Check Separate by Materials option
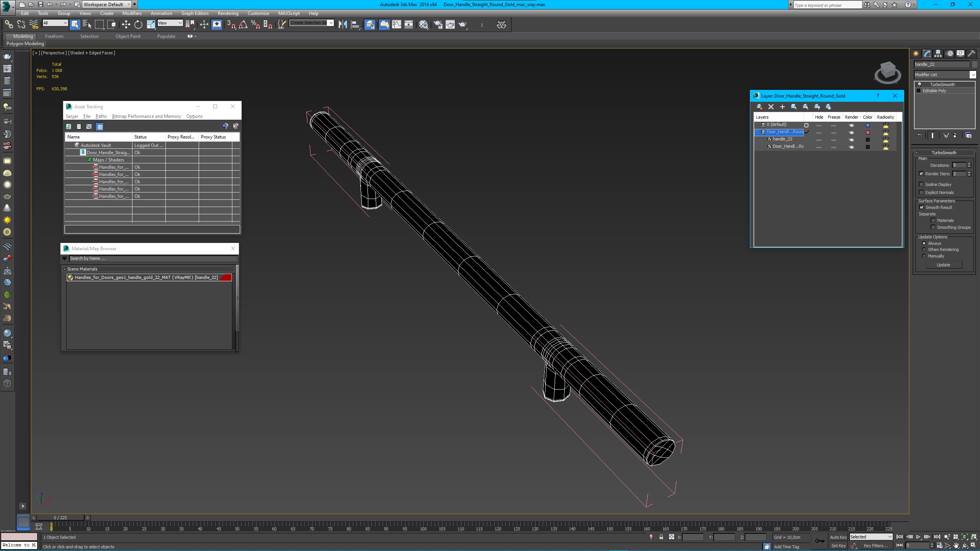 pos(933,220)
